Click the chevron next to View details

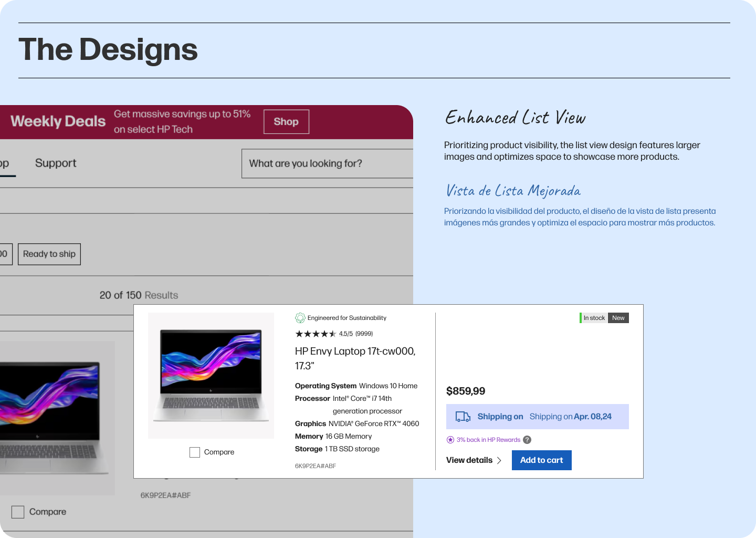[499, 460]
